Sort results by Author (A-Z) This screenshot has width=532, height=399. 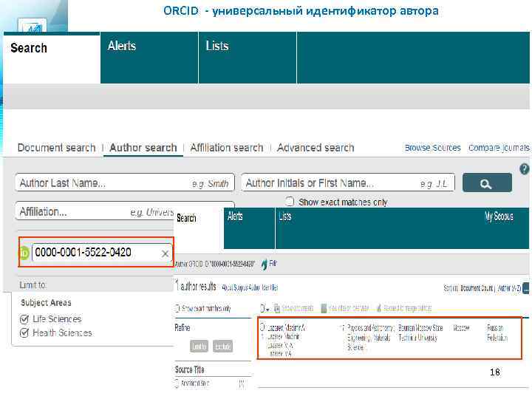pos(509,288)
